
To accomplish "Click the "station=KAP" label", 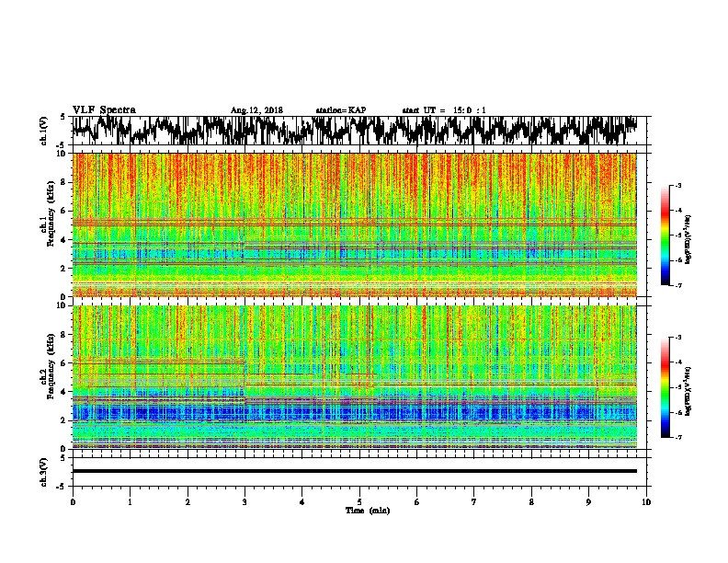I will 341,110.
